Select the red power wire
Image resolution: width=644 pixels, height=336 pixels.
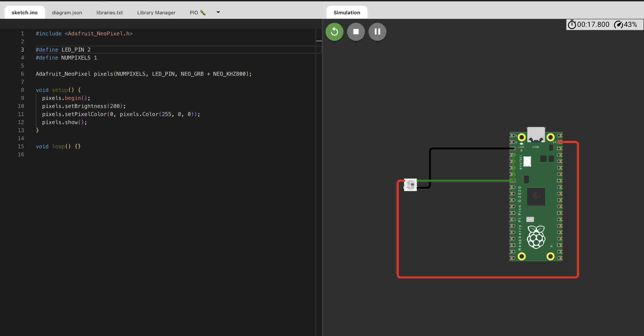pos(487,277)
